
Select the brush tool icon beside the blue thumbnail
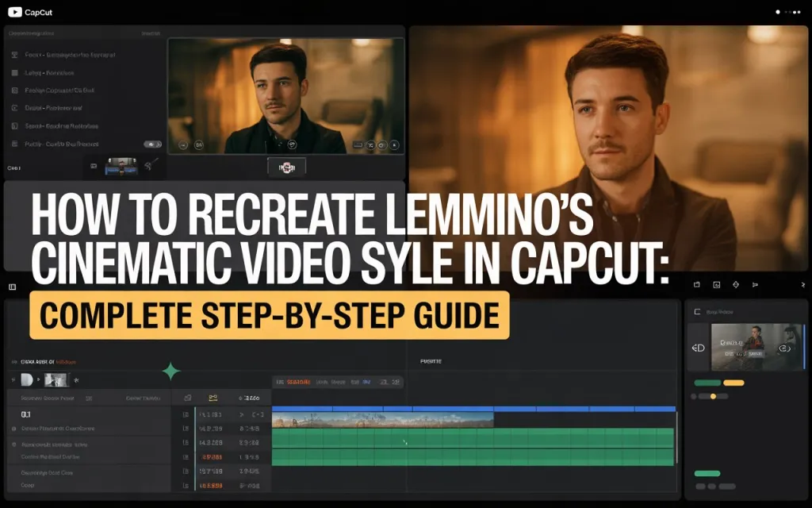click(151, 165)
